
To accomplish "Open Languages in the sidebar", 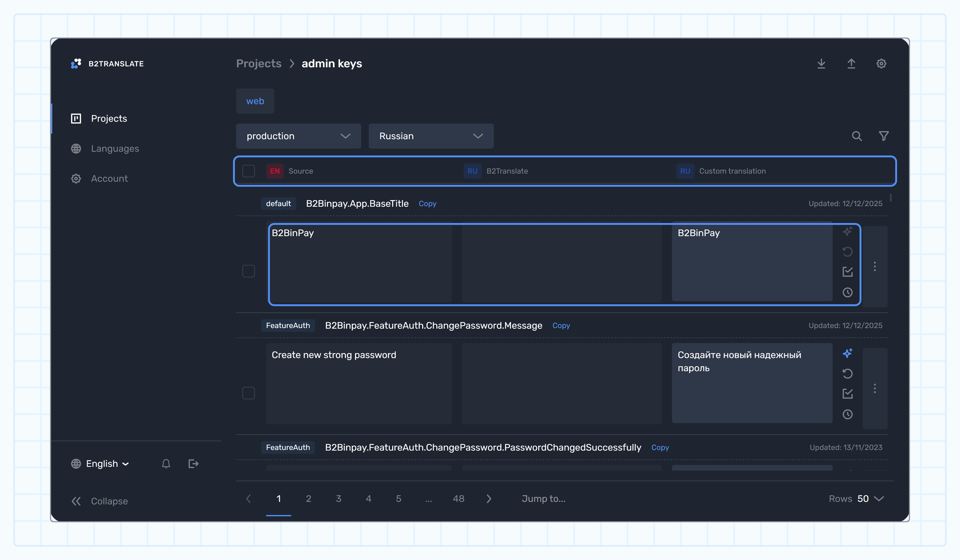I will [x=105, y=149].
